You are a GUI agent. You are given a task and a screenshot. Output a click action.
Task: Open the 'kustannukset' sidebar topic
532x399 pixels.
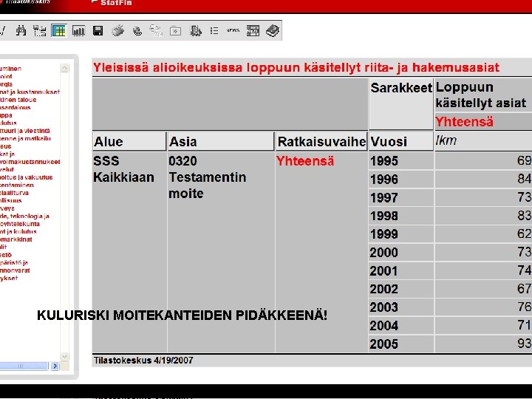tap(30, 92)
